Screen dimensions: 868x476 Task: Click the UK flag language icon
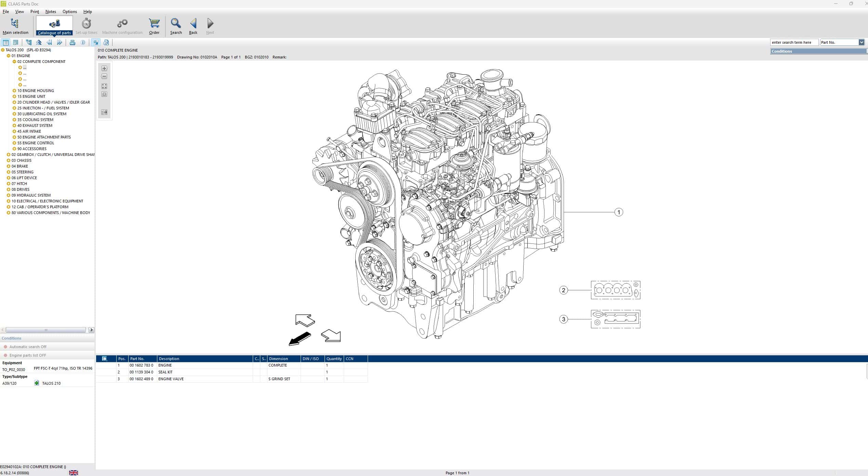pos(74,473)
